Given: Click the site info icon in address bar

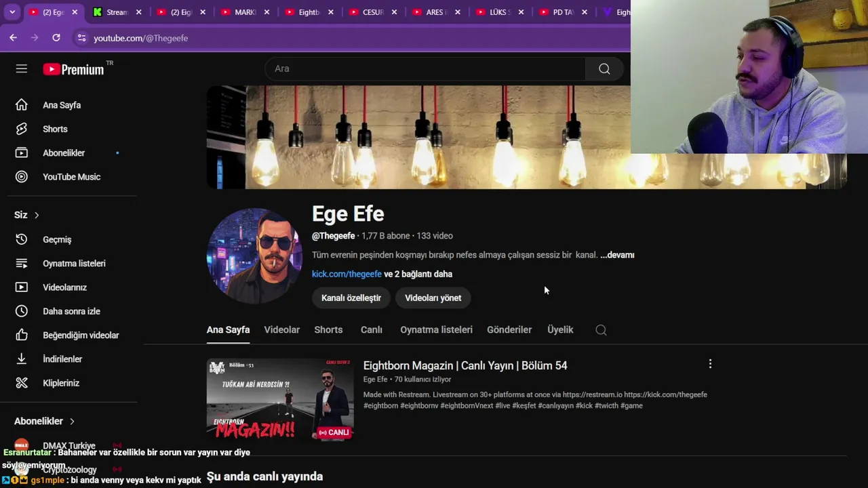Looking at the screenshot, I should click(81, 38).
